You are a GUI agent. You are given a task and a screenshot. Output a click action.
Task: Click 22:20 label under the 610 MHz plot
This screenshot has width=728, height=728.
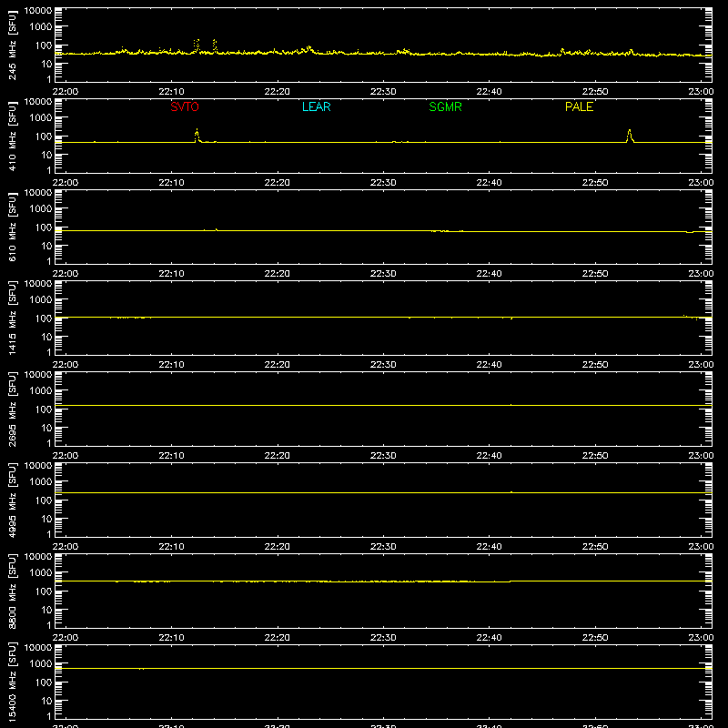pos(278,274)
